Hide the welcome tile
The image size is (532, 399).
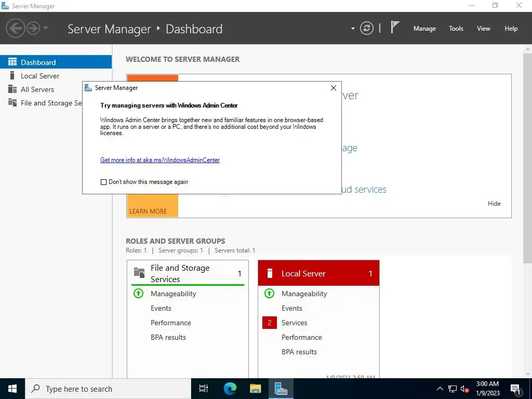[494, 204]
